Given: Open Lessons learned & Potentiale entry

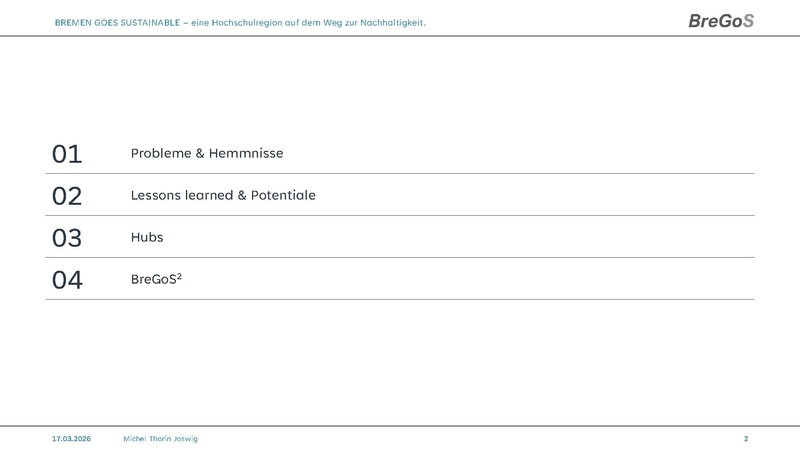Looking at the screenshot, I should [x=223, y=196].
